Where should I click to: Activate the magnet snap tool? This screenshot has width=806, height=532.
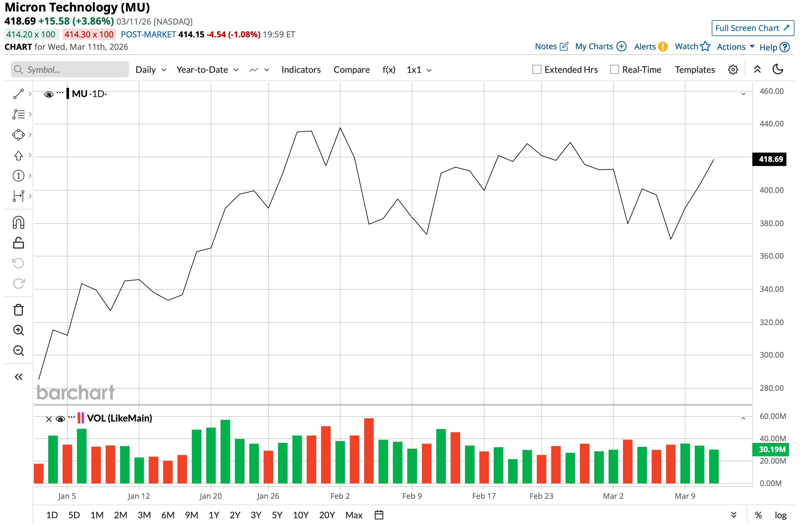[x=18, y=223]
